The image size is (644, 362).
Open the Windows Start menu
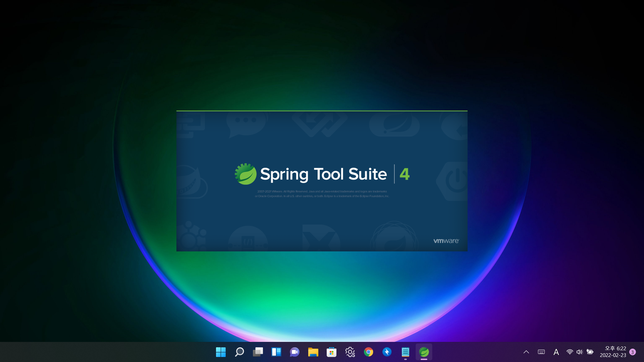pyautogui.click(x=221, y=352)
